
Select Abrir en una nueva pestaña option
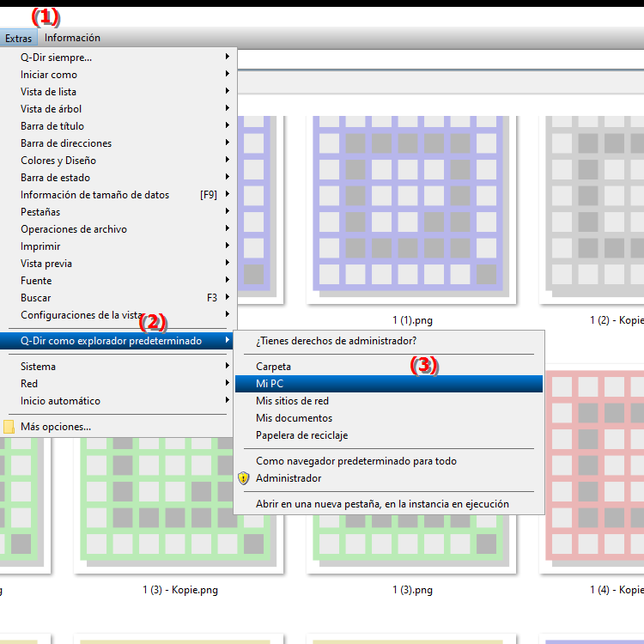point(388,504)
